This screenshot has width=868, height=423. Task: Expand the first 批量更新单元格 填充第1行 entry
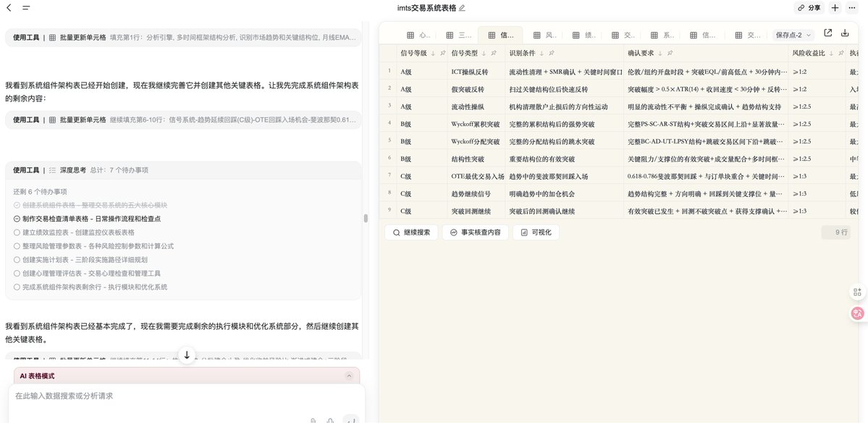[x=182, y=38]
